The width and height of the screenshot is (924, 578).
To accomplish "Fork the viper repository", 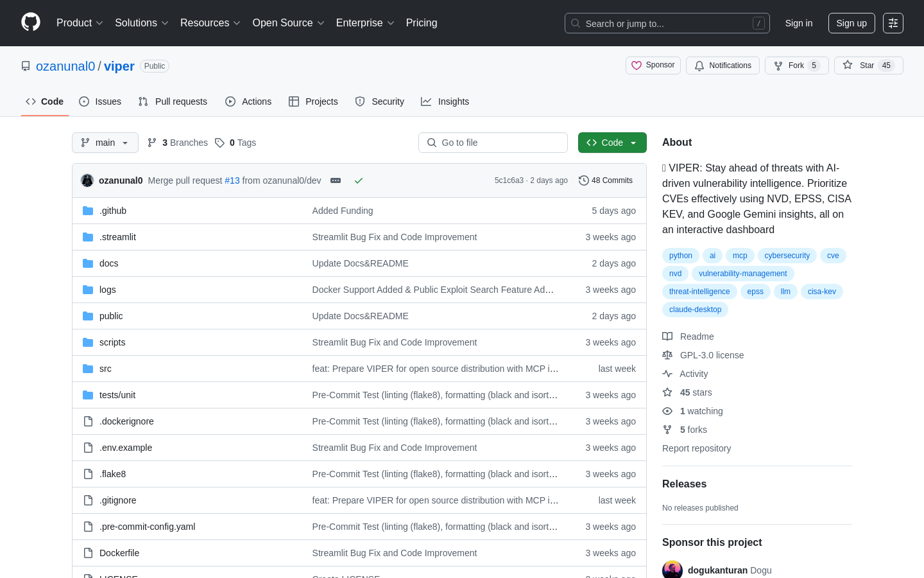I will (797, 66).
